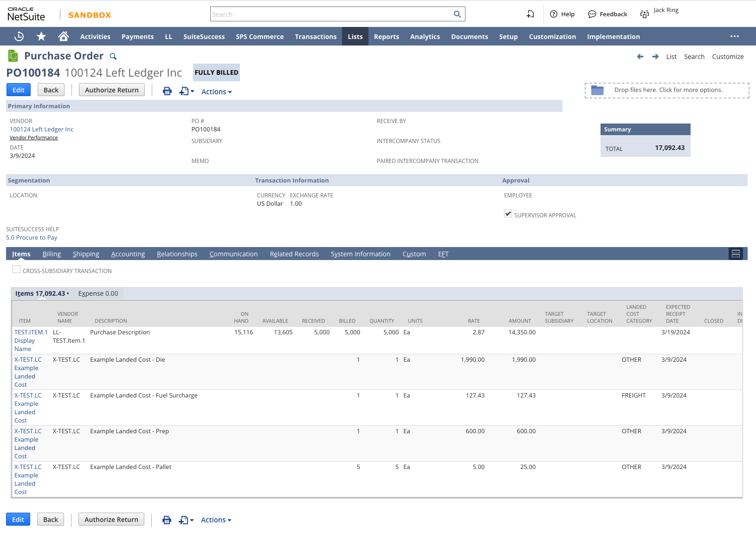The height and width of the screenshot is (534, 756).
Task: Open the 5.0 Procure to Pay link
Action: pyautogui.click(x=32, y=238)
